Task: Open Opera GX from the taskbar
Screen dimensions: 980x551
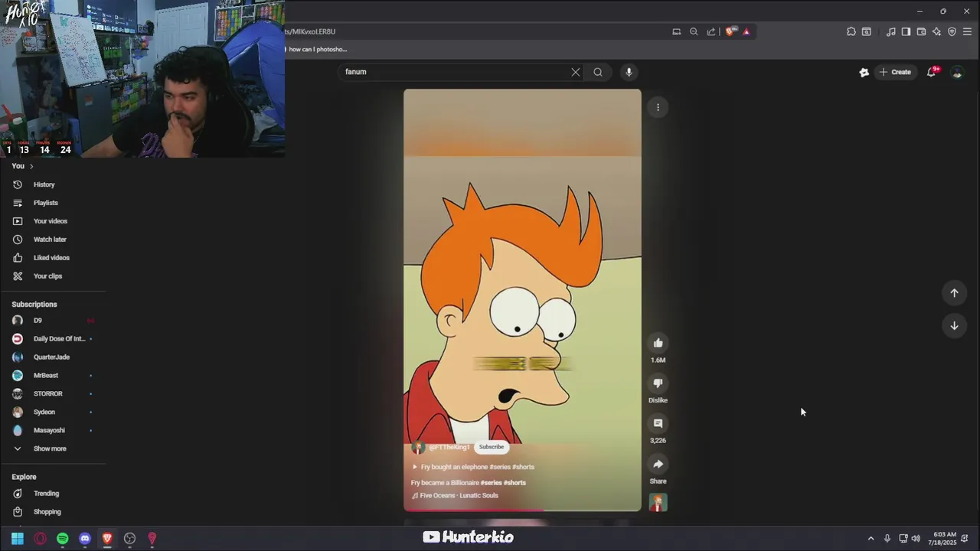Action: point(40,539)
